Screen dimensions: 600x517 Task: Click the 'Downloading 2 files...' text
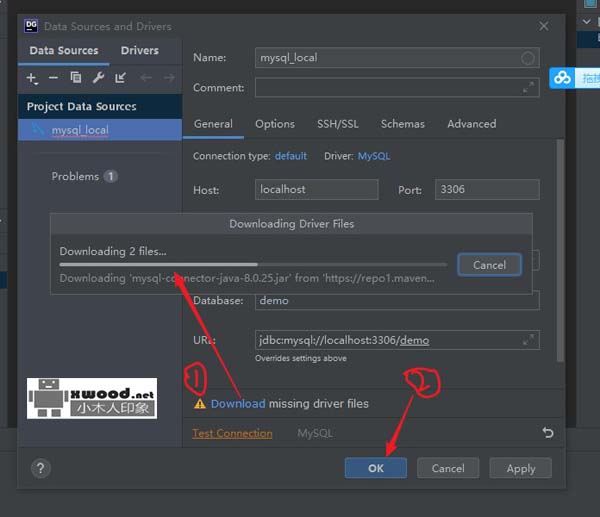pos(113,251)
